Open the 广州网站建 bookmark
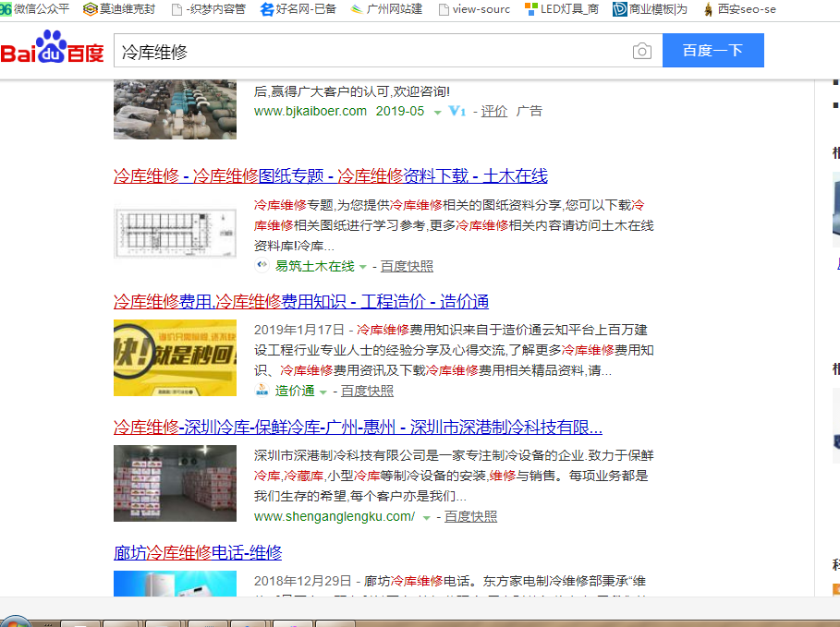This screenshot has width=840, height=627. point(386,9)
